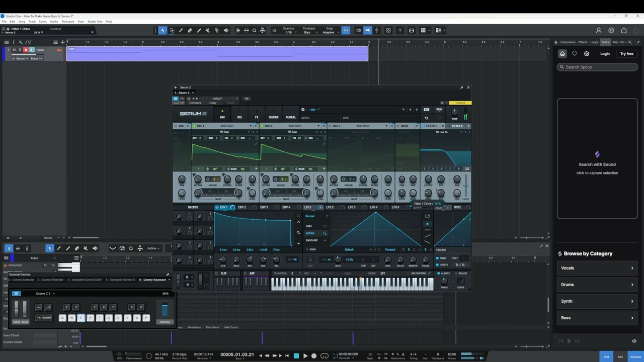Toggle the Serum 2 plugin power button
The width and height of the screenshot is (644, 362).
[176, 99]
